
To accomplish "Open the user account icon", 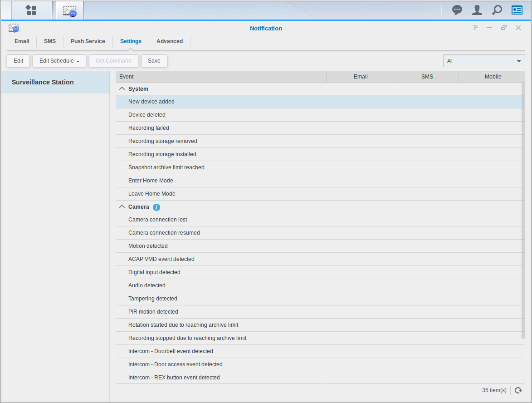I will [x=477, y=10].
